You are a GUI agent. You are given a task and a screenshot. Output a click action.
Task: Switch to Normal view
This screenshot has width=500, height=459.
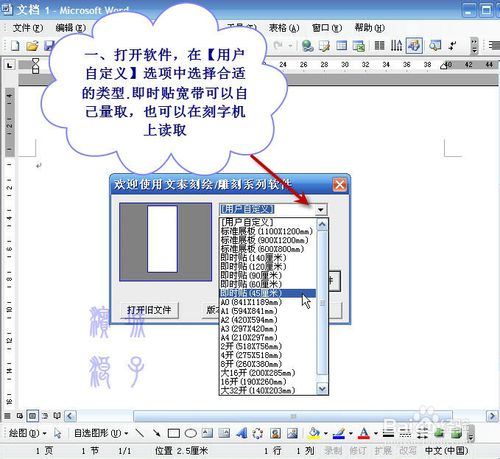tap(7, 416)
